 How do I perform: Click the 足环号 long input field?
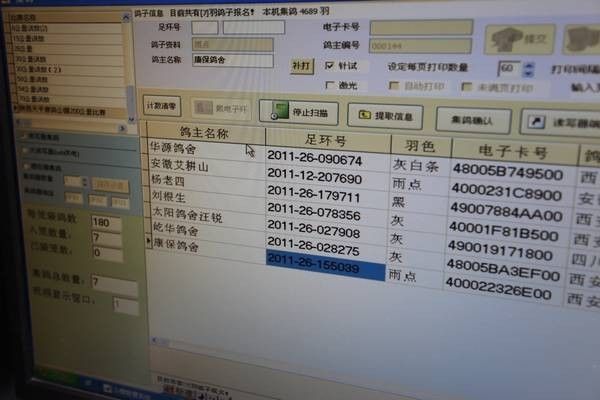click(254, 27)
